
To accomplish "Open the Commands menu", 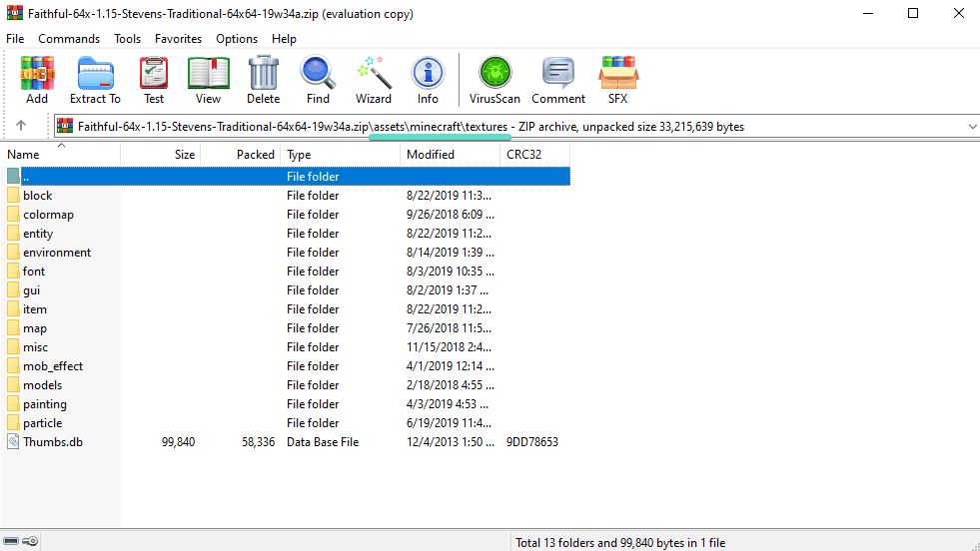I will pyautogui.click(x=69, y=39).
